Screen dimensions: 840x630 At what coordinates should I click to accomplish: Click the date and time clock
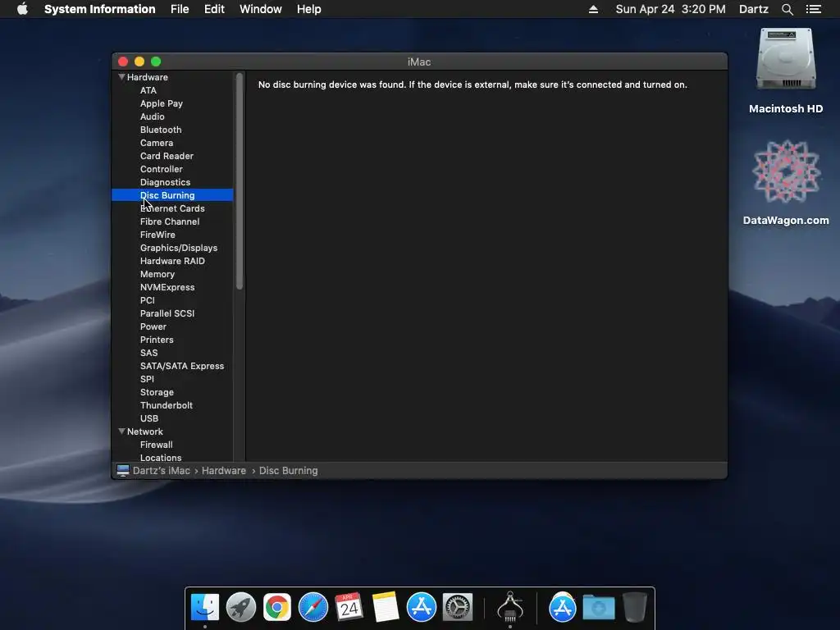(x=671, y=9)
